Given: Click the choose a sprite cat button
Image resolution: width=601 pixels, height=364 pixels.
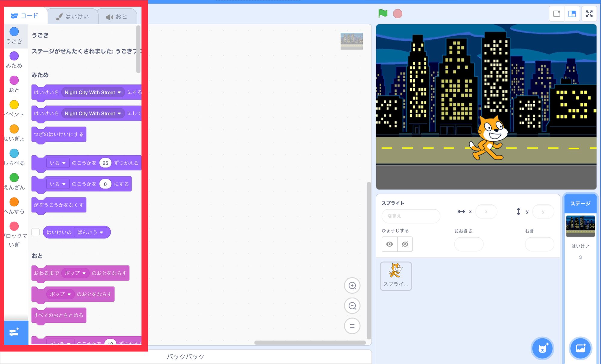Looking at the screenshot, I should pyautogui.click(x=542, y=348).
